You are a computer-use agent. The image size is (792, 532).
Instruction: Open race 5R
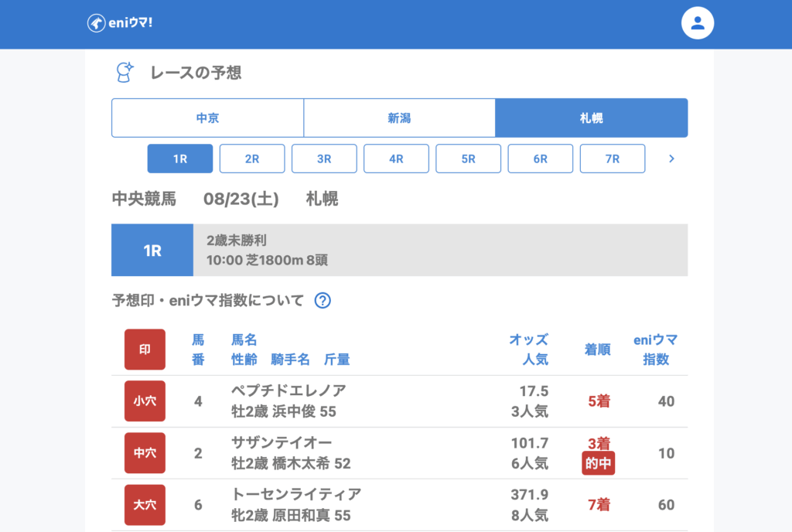point(468,159)
